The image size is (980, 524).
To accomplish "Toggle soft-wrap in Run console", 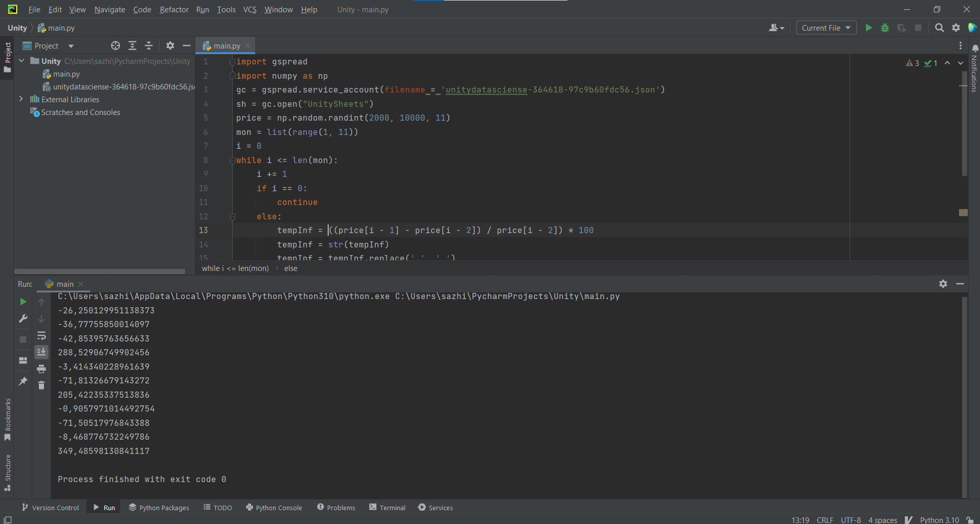I will click(41, 335).
